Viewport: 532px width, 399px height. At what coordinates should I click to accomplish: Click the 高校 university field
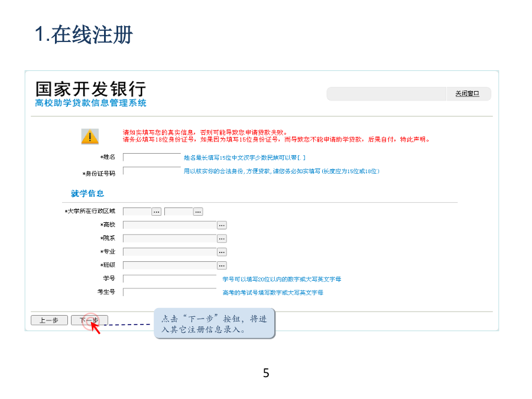coord(170,225)
